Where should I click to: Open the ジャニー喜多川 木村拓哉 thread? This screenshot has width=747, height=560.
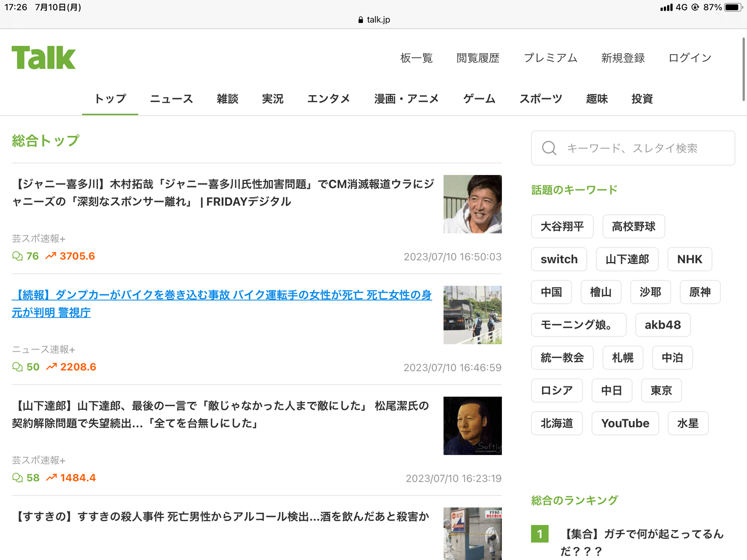pos(223,193)
